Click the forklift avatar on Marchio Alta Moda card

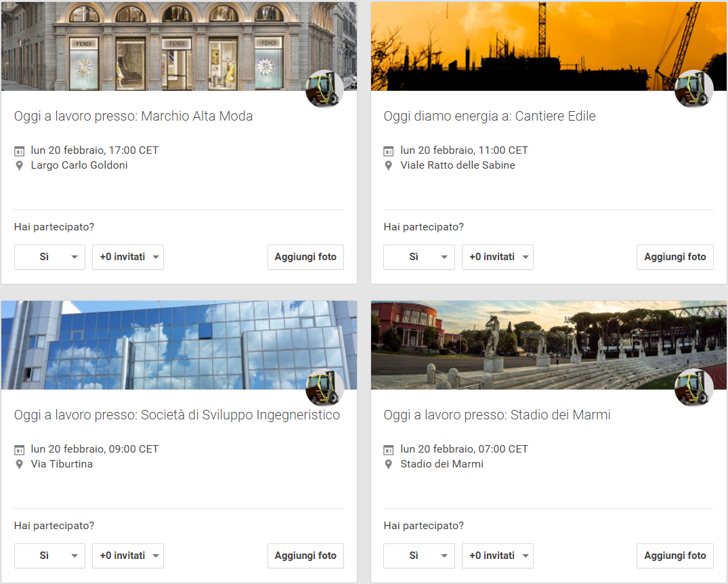pos(324,89)
